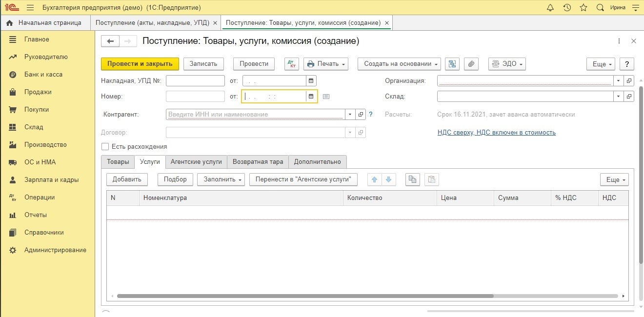644x317 pixels.
Task: Click the move row down arrow
Action: [x=388, y=179]
